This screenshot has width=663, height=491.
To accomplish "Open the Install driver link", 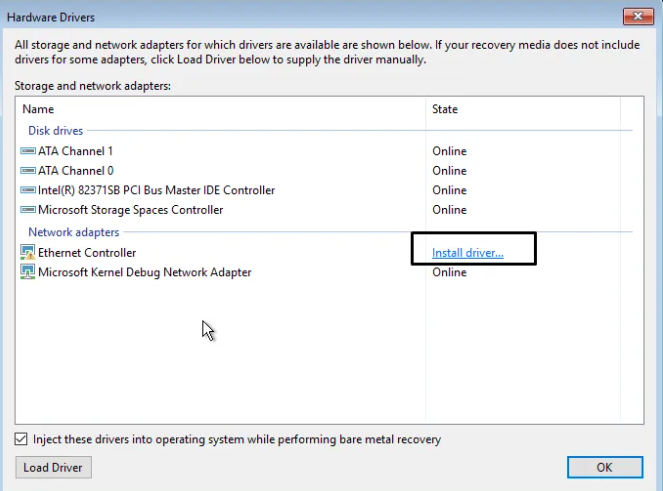I will click(467, 253).
